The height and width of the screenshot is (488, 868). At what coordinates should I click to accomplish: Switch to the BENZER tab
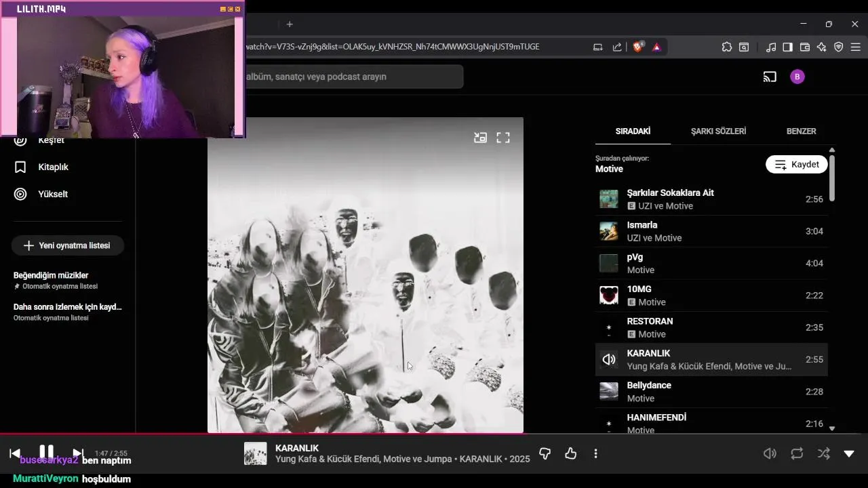tap(801, 131)
